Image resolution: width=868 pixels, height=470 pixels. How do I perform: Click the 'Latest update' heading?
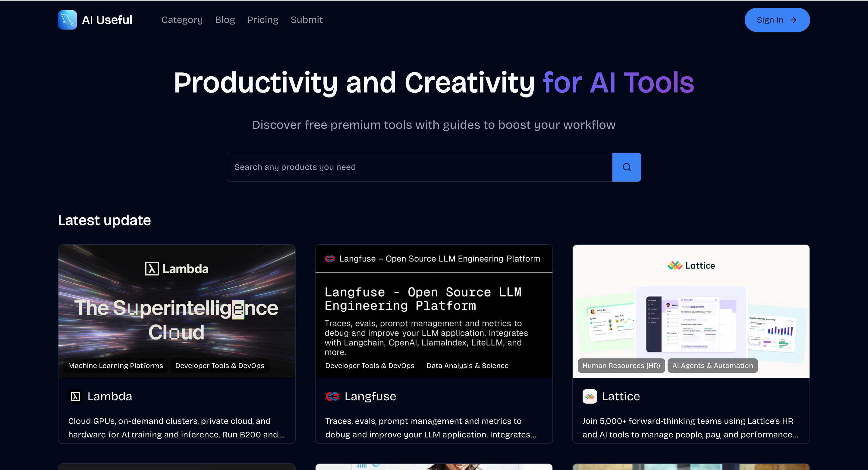click(x=105, y=220)
